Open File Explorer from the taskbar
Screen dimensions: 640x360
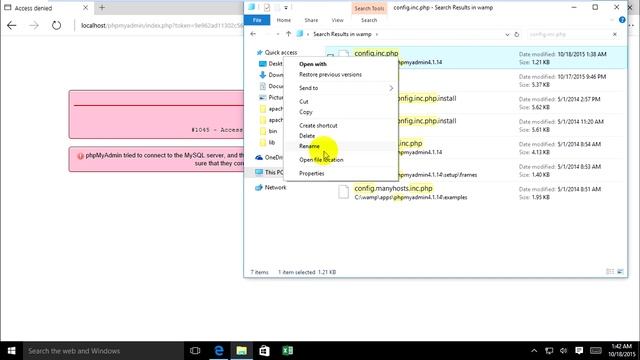point(242,351)
